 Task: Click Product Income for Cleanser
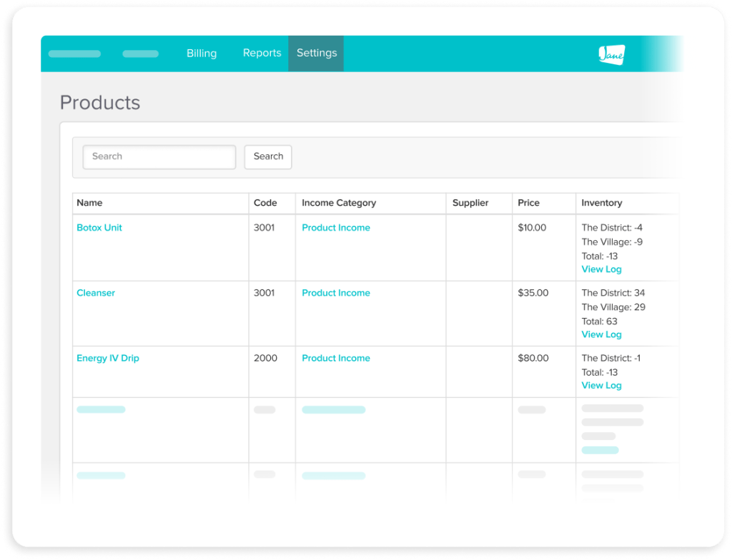pyautogui.click(x=336, y=293)
